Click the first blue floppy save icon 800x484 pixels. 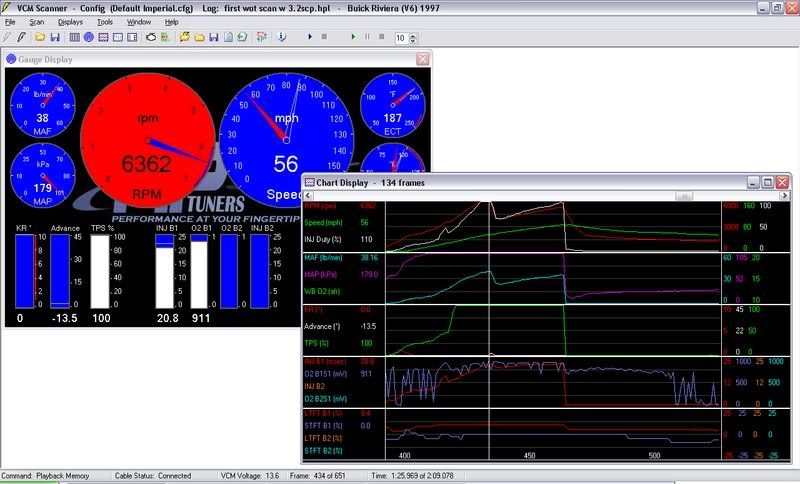[55, 37]
